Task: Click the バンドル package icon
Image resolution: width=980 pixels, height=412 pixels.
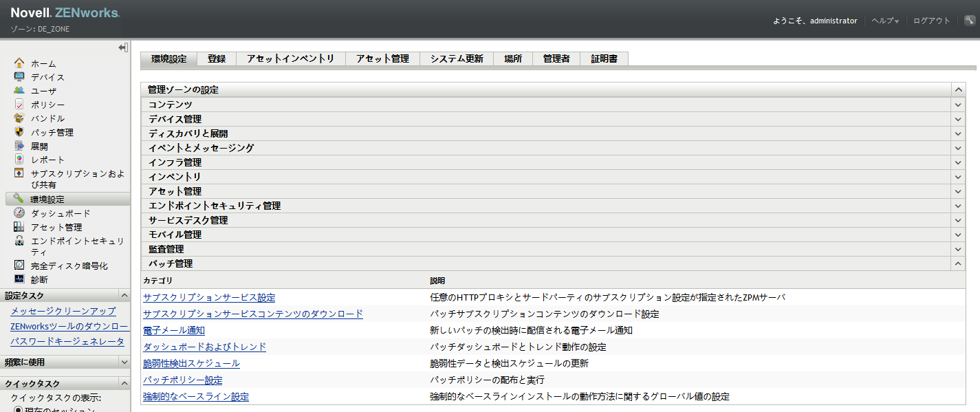Action: click(x=19, y=118)
